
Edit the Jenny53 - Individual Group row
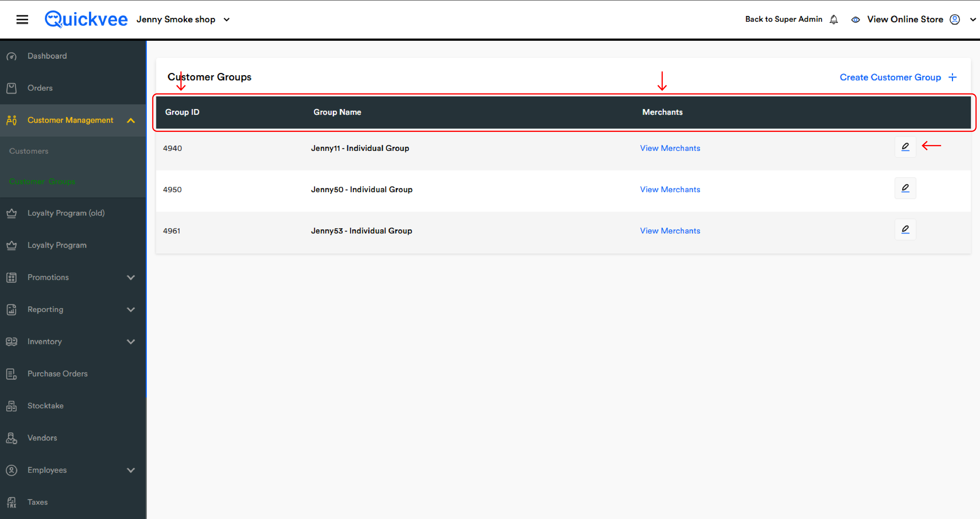click(x=905, y=229)
